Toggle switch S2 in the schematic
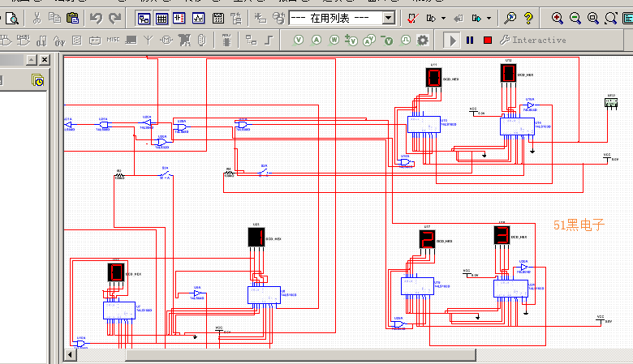 tap(264, 172)
